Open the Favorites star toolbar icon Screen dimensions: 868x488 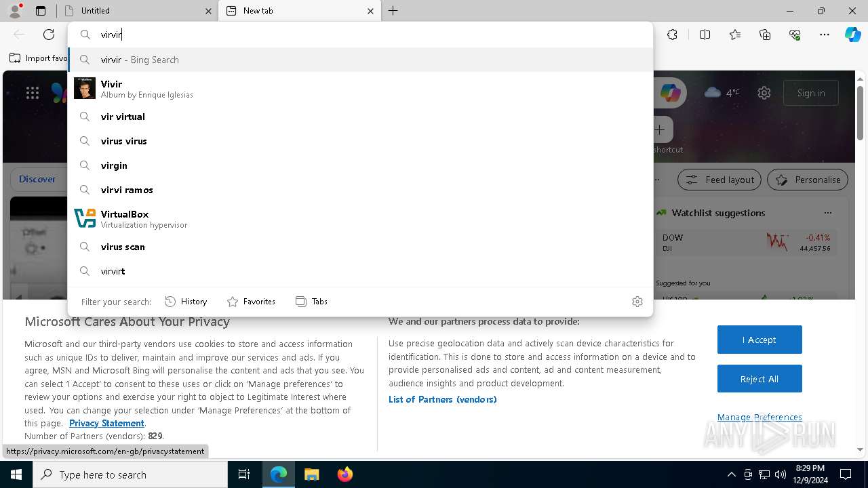click(x=735, y=35)
